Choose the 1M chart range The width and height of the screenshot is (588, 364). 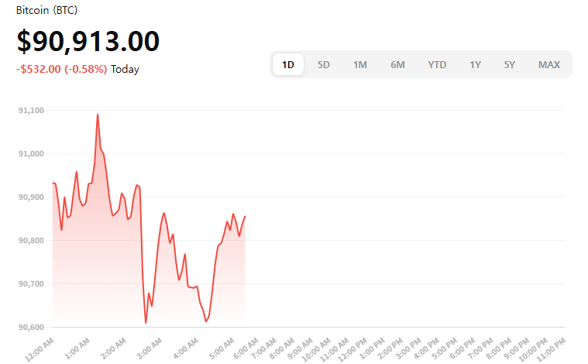[x=360, y=65]
